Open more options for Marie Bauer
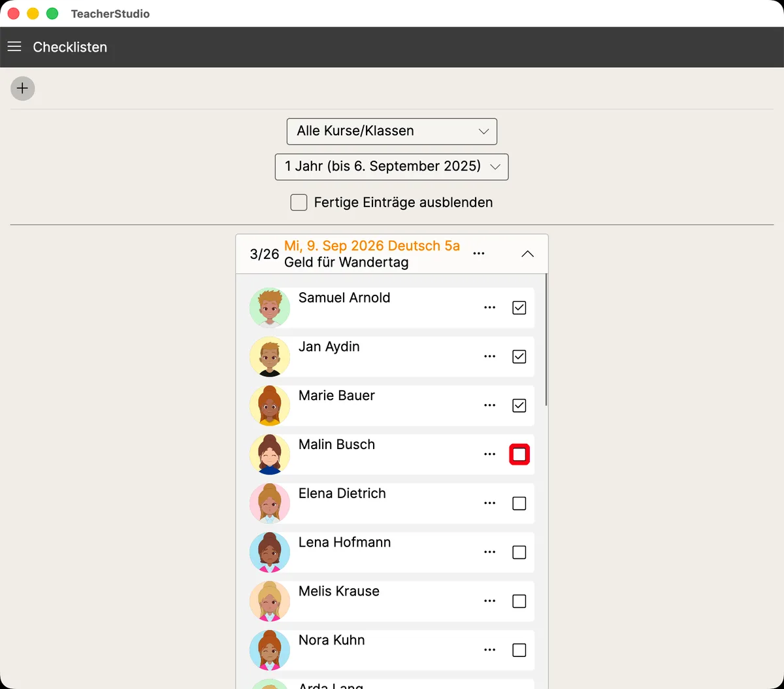Screen dimensions: 784x689 pos(490,405)
